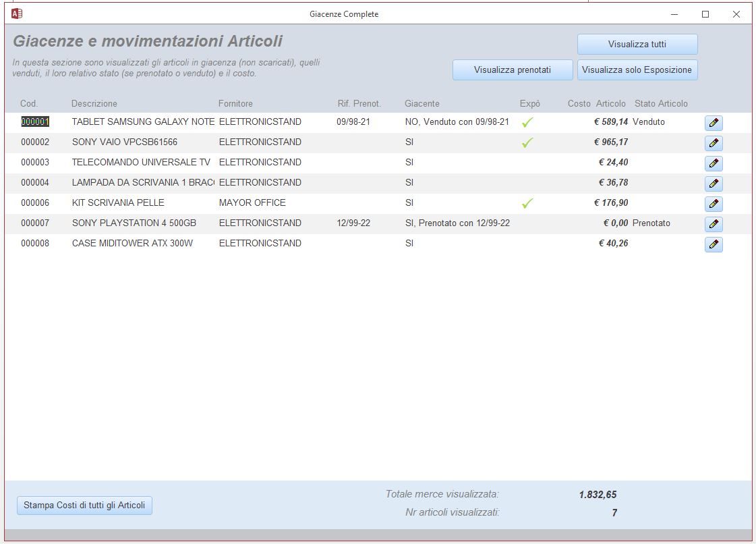Click cost value € 36,78
756x544 pixels.
[x=613, y=182]
